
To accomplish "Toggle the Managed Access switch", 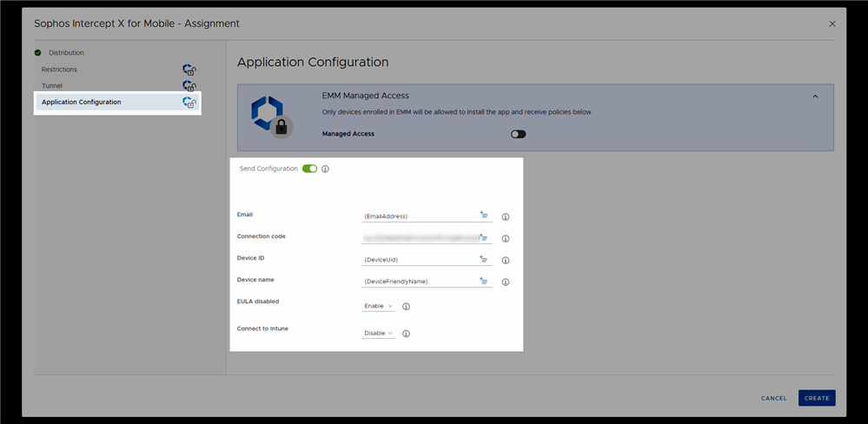I will coord(518,134).
